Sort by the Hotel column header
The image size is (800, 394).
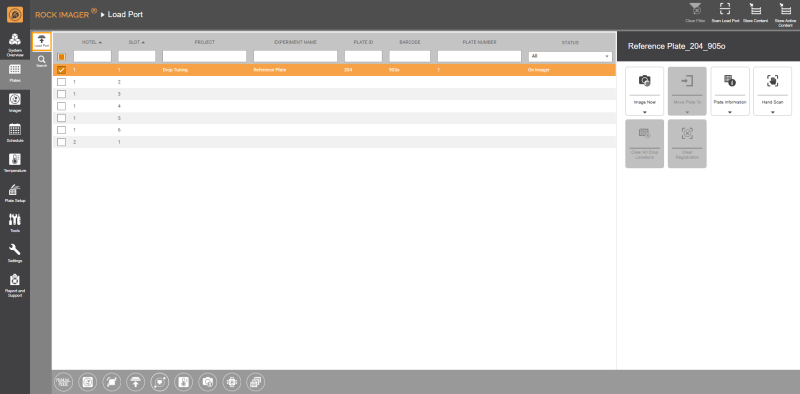(92, 42)
